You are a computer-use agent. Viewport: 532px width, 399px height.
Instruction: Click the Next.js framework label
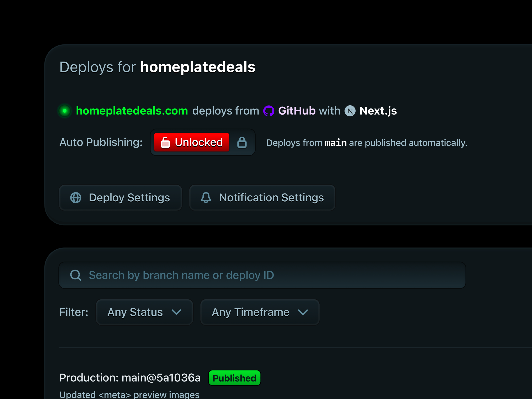[378, 111]
